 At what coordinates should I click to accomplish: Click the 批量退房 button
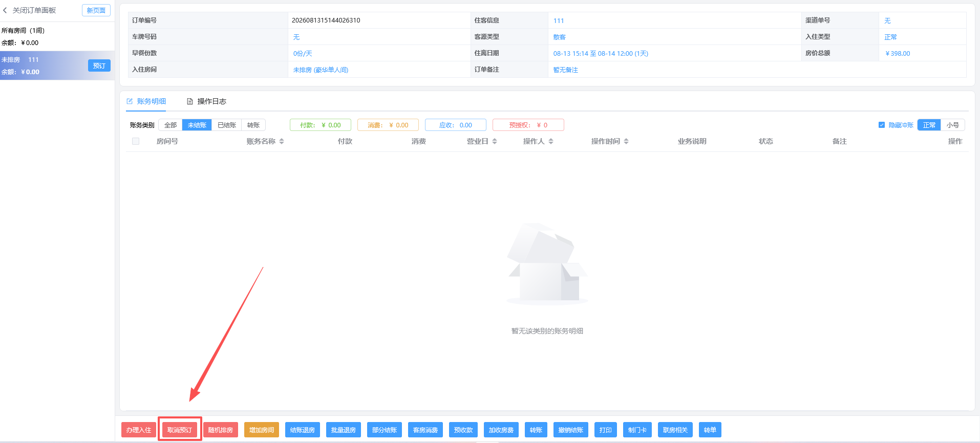click(x=344, y=430)
